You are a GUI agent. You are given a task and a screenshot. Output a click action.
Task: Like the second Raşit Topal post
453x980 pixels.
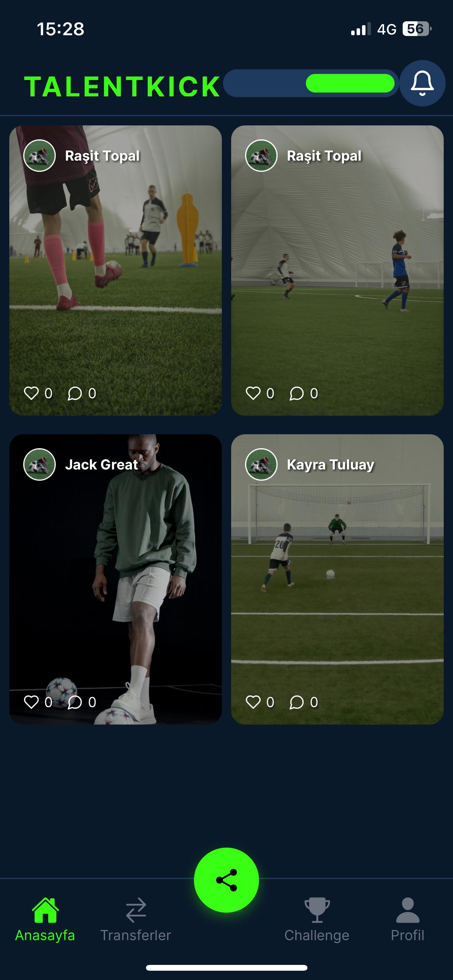tap(253, 393)
